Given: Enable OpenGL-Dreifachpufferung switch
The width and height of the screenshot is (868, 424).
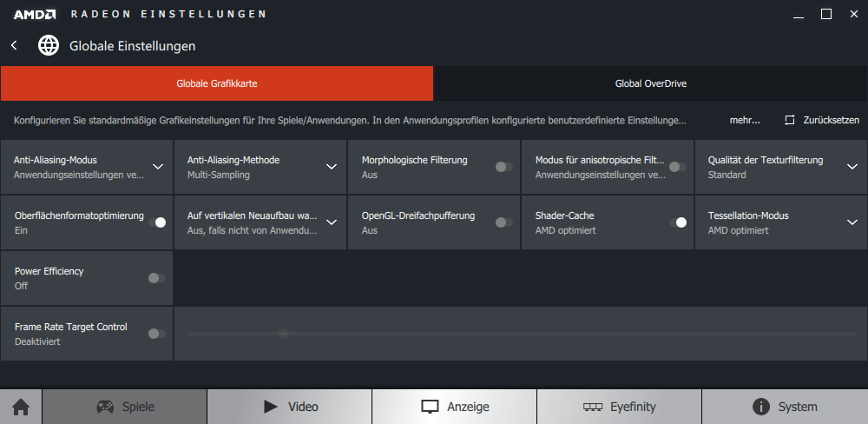Looking at the screenshot, I should click(x=503, y=222).
